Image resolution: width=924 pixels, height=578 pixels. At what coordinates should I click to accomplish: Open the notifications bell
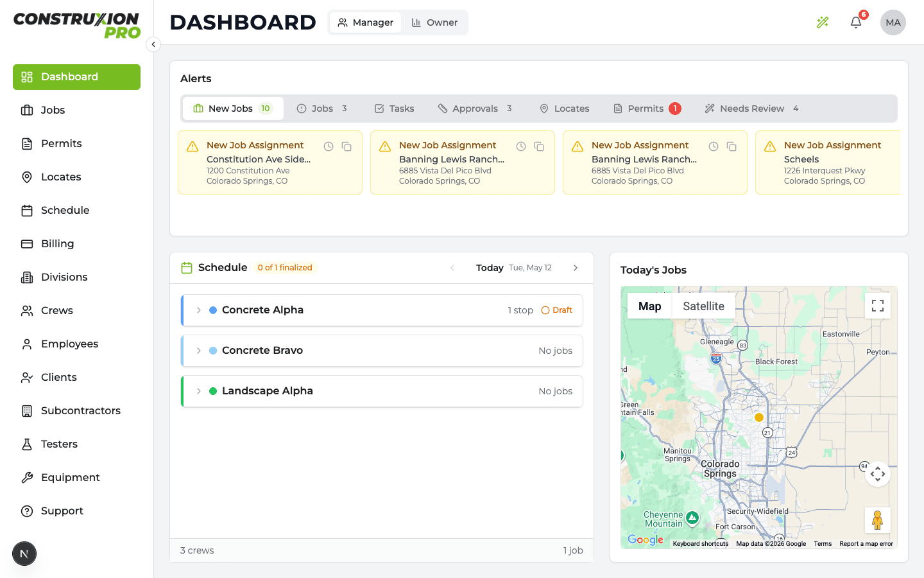coord(856,22)
